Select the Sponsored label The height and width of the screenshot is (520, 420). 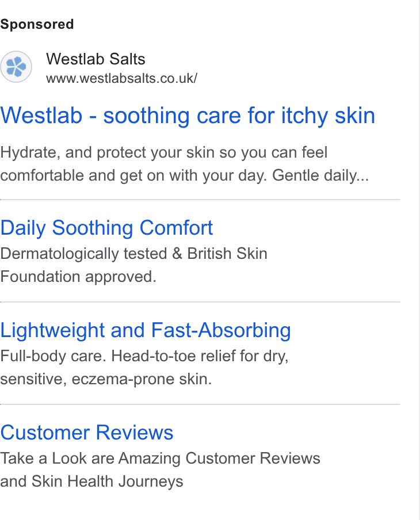coord(37,25)
